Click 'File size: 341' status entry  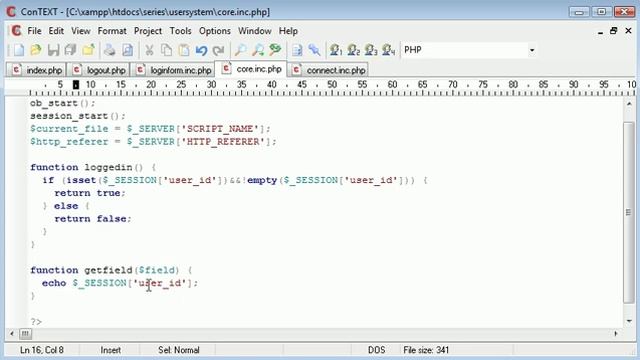(426, 350)
